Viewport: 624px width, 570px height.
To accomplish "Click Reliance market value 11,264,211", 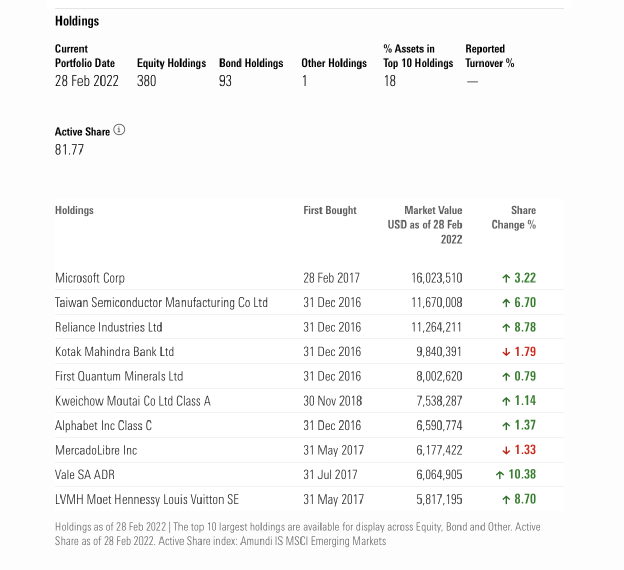I will pyautogui.click(x=437, y=327).
